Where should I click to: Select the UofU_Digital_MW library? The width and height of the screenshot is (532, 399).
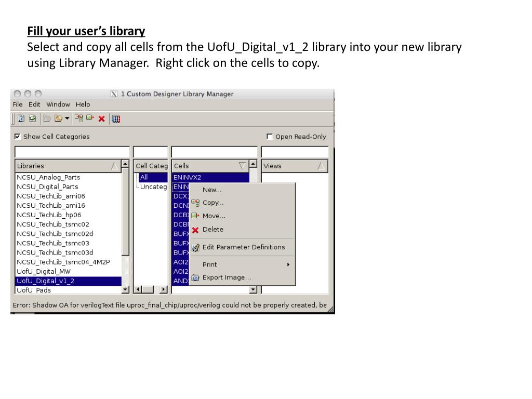(x=69, y=271)
